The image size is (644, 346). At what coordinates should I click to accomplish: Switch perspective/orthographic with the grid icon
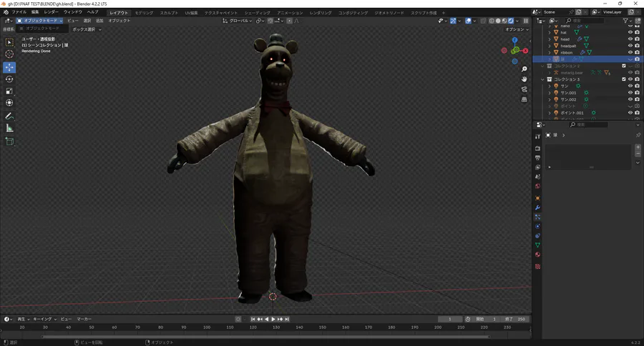point(524,99)
